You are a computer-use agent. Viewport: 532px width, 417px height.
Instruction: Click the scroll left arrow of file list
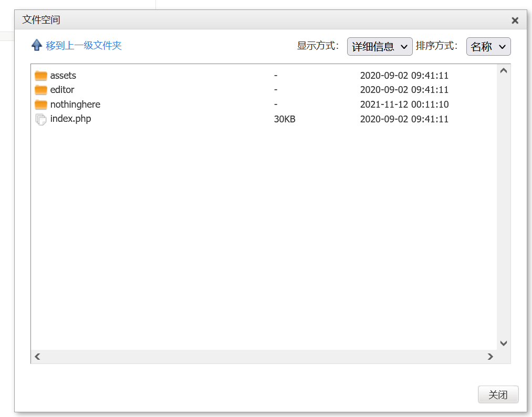(x=37, y=357)
